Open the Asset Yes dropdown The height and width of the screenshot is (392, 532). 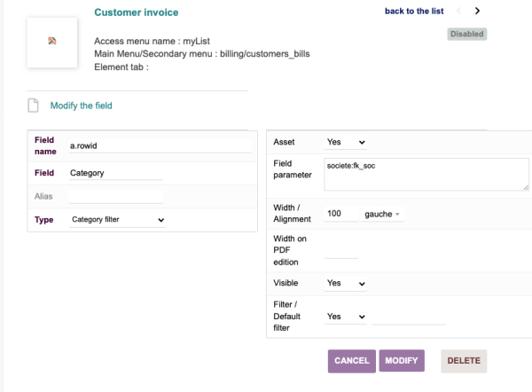pyautogui.click(x=346, y=142)
